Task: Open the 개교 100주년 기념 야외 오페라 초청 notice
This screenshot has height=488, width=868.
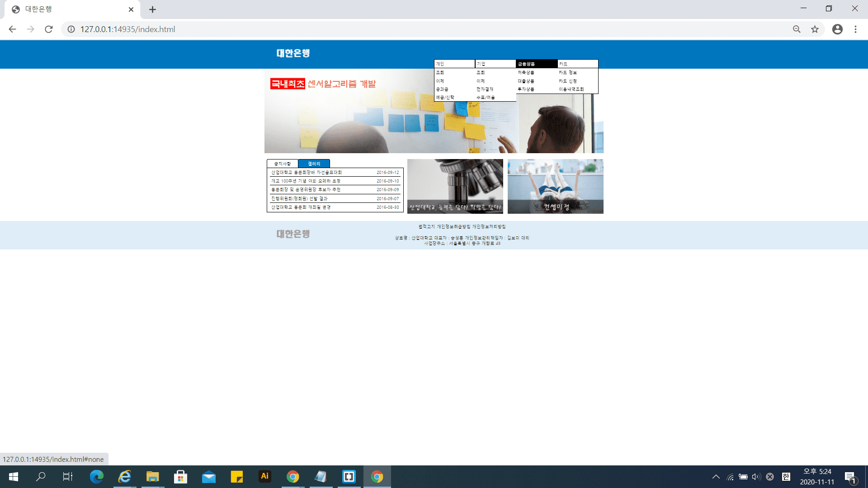Action: point(306,181)
